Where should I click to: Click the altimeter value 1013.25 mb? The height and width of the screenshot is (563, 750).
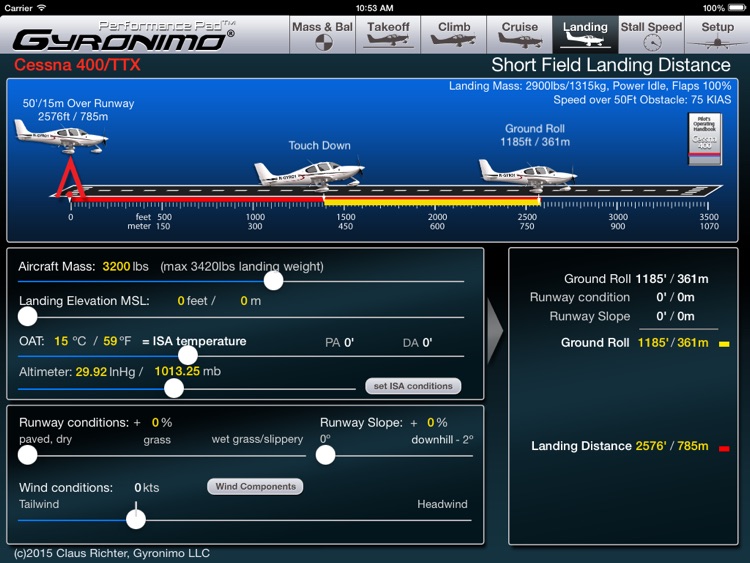pos(188,371)
